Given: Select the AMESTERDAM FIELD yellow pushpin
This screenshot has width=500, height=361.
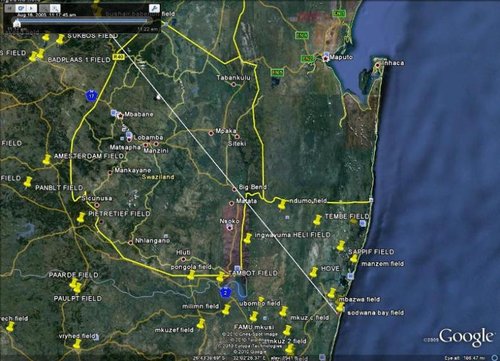Looking at the screenshot, I should click(47, 159).
